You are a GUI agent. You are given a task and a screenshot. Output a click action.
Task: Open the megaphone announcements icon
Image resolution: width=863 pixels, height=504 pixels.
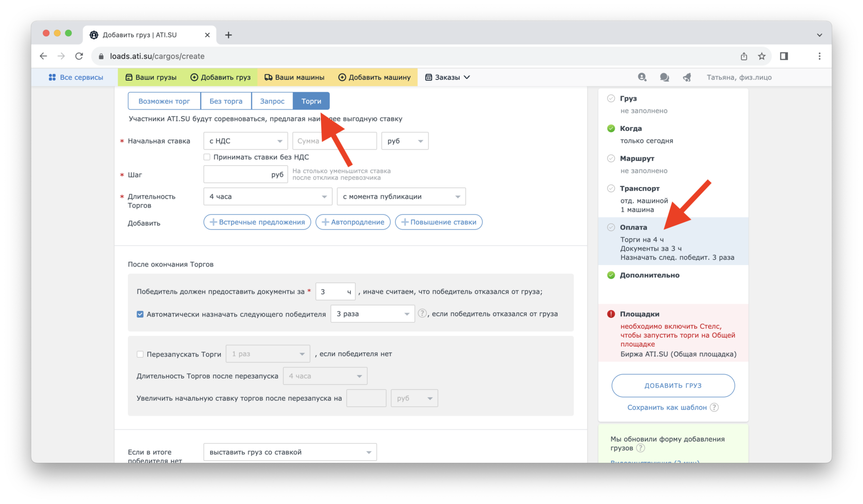[687, 77]
